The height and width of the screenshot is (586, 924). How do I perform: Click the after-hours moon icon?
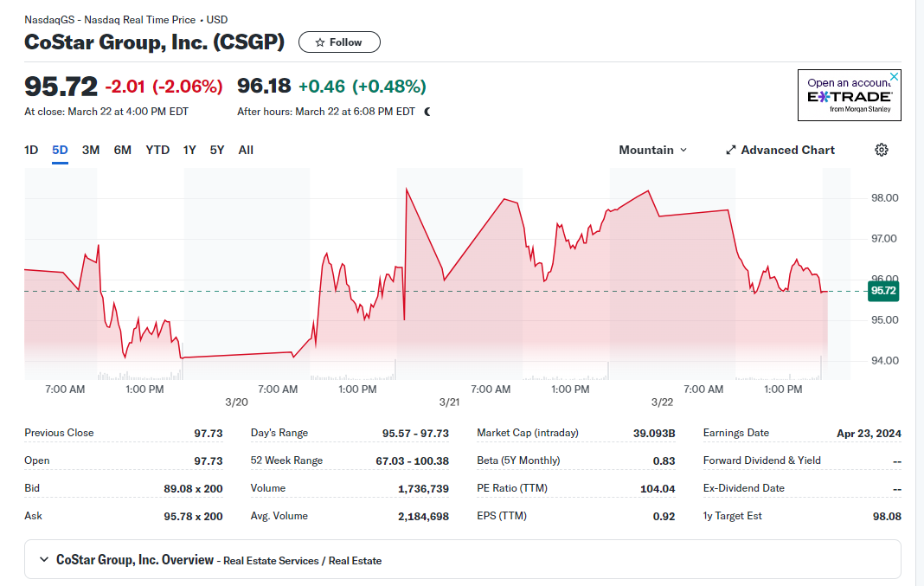click(x=427, y=112)
